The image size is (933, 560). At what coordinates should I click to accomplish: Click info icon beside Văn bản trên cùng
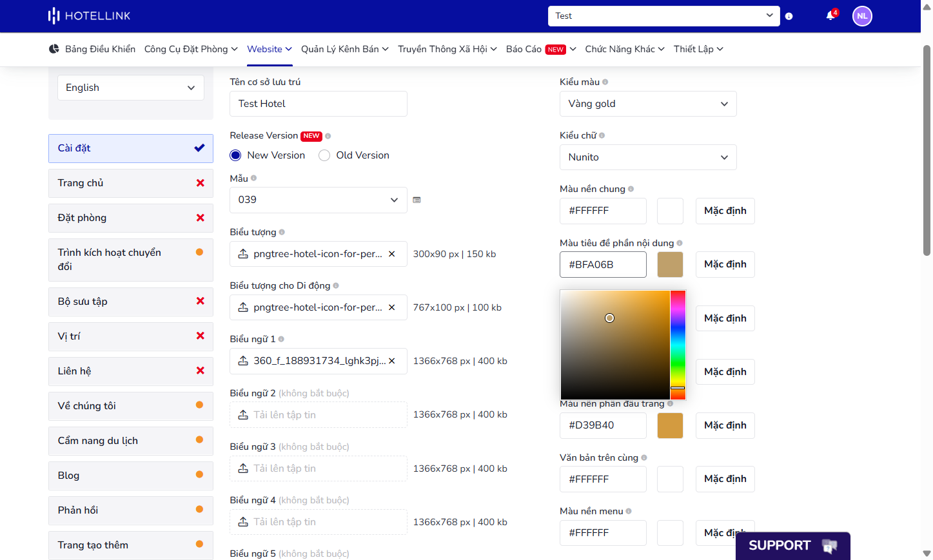pos(644,458)
